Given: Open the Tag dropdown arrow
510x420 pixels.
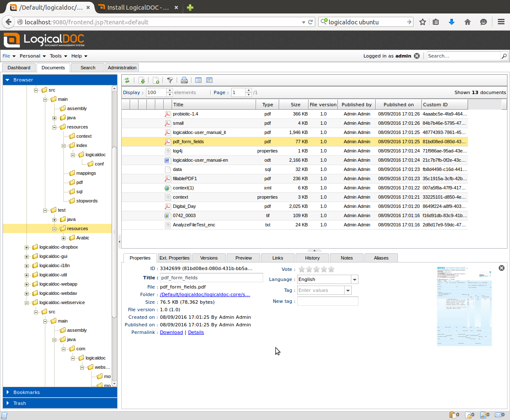Looking at the screenshot, I should [x=348, y=290].
